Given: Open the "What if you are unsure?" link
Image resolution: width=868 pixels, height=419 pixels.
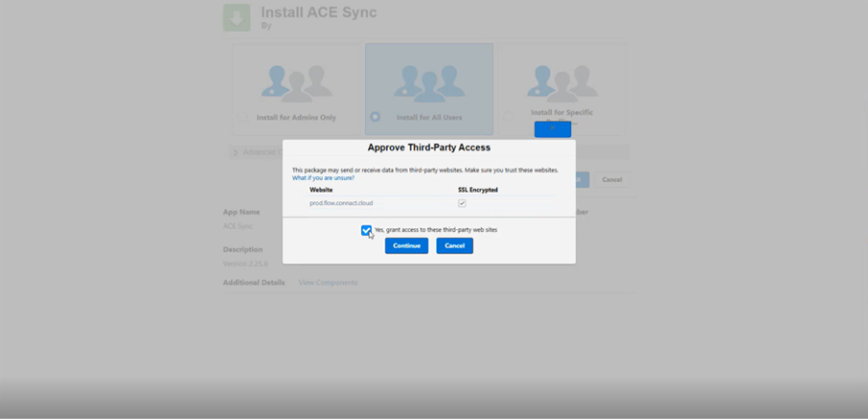Looking at the screenshot, I should (323, 178).
